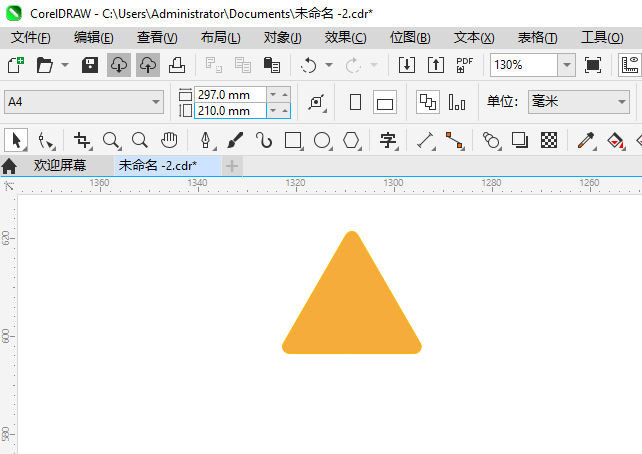642x454 pixels.
Task: Open the 查看(V) menu
Action: (x=157, y=38)
